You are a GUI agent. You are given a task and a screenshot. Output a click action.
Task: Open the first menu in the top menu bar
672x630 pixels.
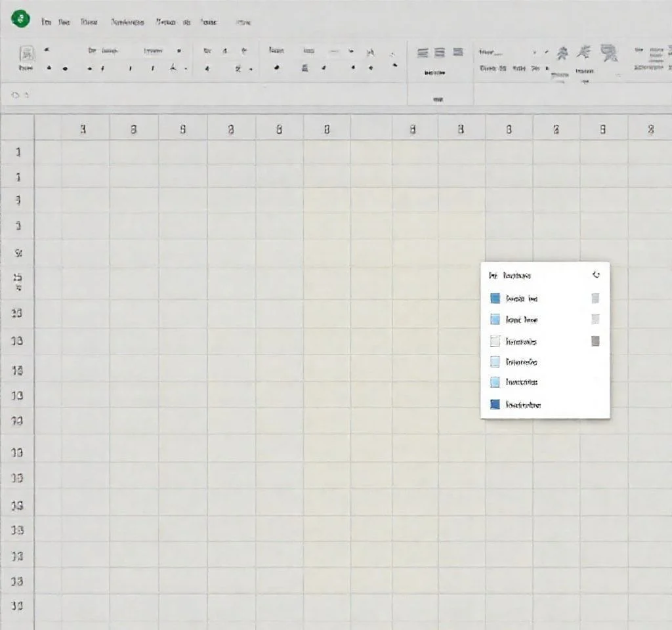pos(46,22)
